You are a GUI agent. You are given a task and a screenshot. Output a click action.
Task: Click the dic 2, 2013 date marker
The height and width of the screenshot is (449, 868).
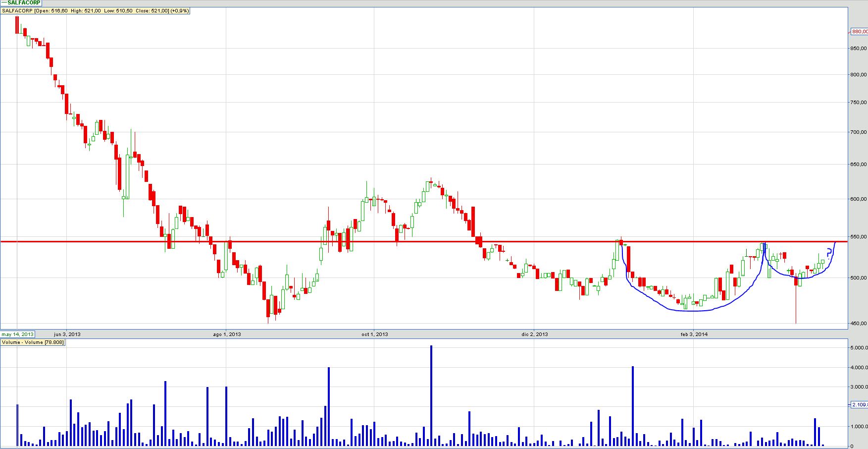[x=535, y=334]
